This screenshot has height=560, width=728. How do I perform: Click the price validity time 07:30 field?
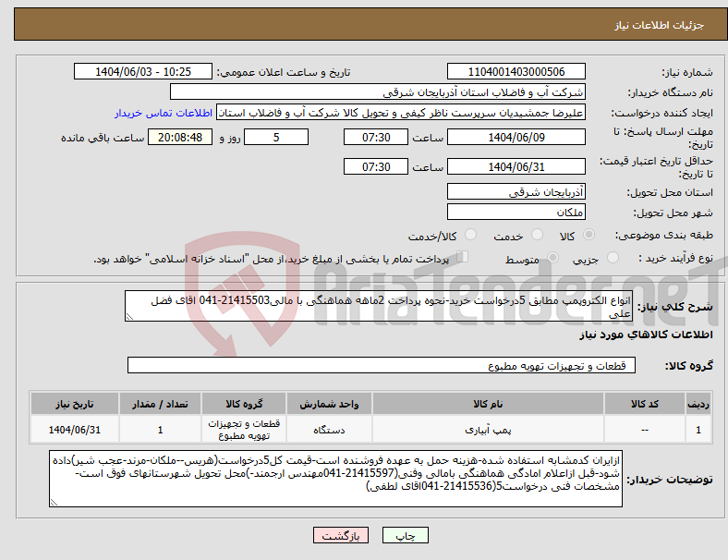pos(376,166)
